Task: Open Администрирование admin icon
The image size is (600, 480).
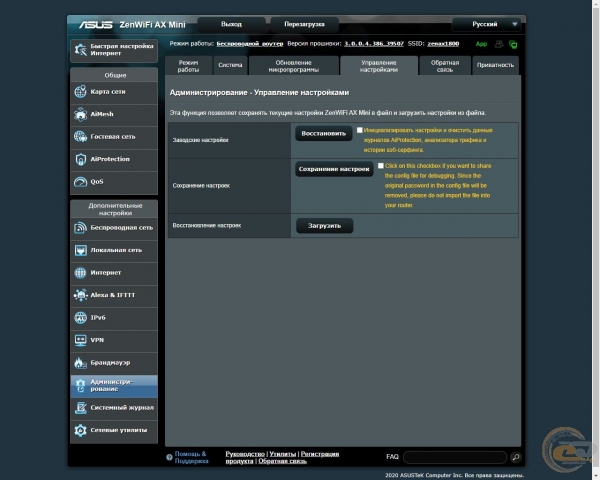Action: 80,385
